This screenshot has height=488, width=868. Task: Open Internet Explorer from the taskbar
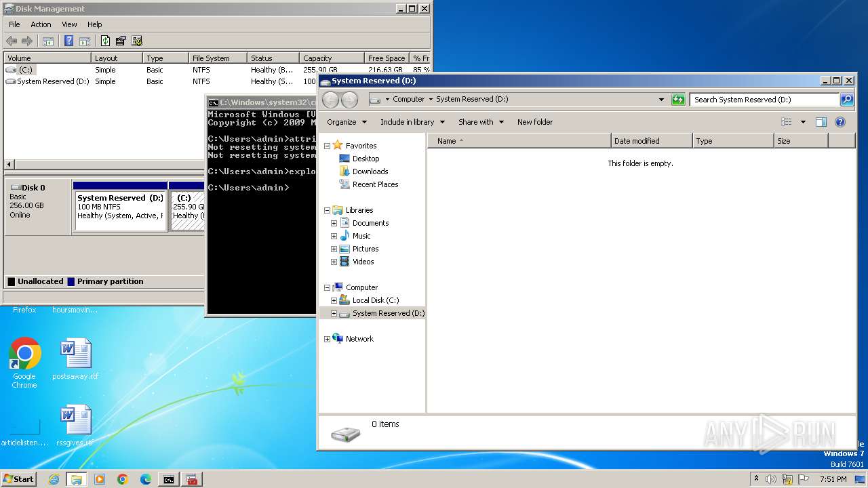coord(54,479)
